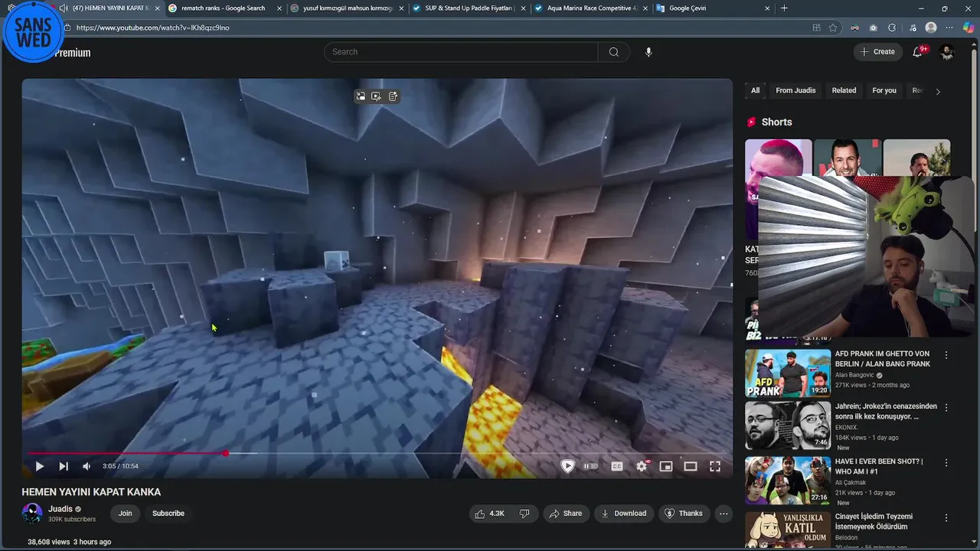The width and height of the screenshot is (980, 551).
Task: Open Alan Bangovic channel text
Action: click(x=856, y=375)
